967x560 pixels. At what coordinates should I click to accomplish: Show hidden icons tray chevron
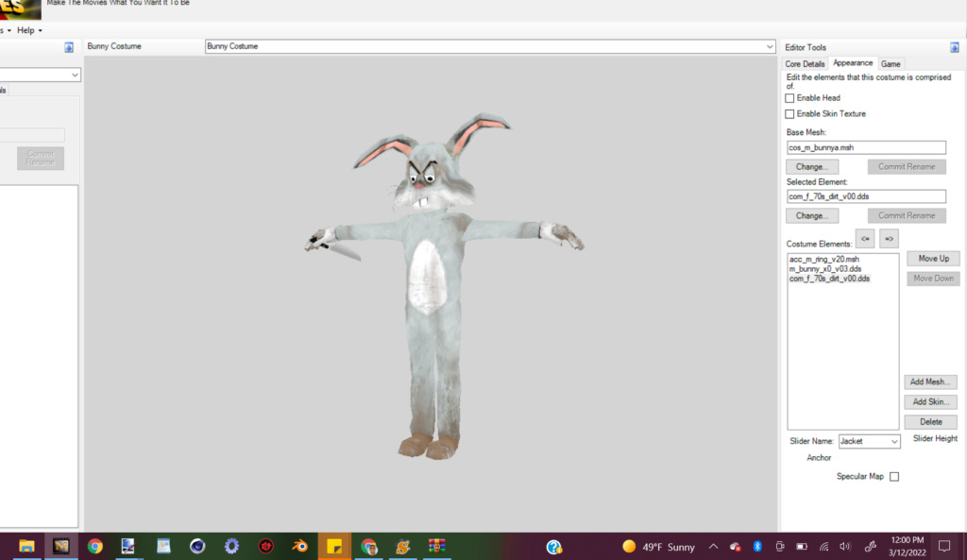pyautogui.click(x=713, y=547)
